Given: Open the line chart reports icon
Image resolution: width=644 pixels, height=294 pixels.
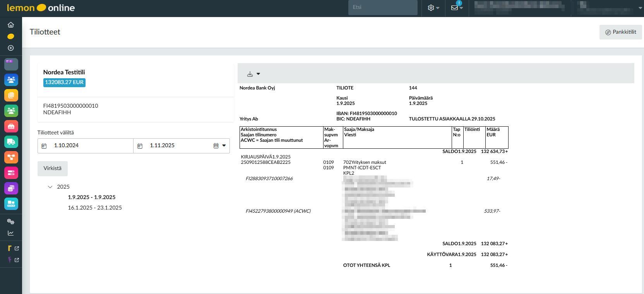Looking at the screenshot, I should pos(11,233).
